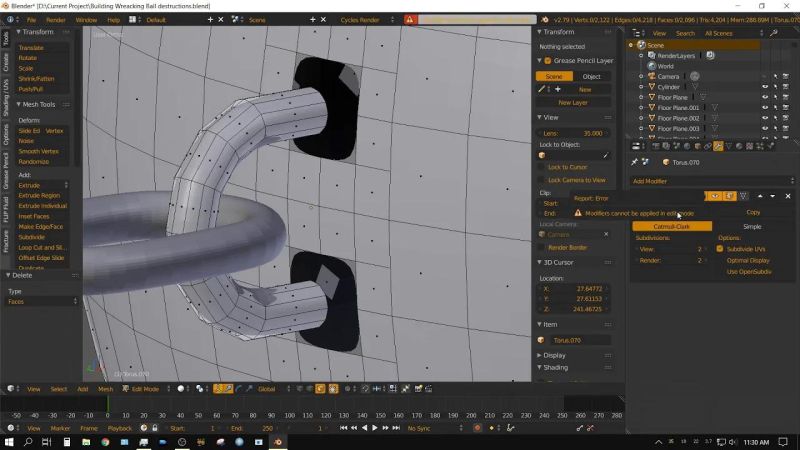Toggle the Grease Pencil Layer checkbox
This screenshot has width=800, height=450.
coord(548,61)
